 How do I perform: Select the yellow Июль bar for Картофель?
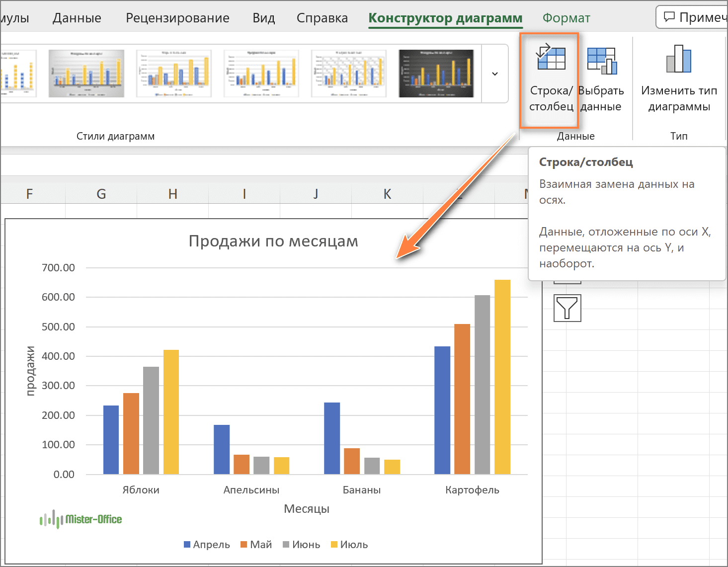tap(502, 377)
